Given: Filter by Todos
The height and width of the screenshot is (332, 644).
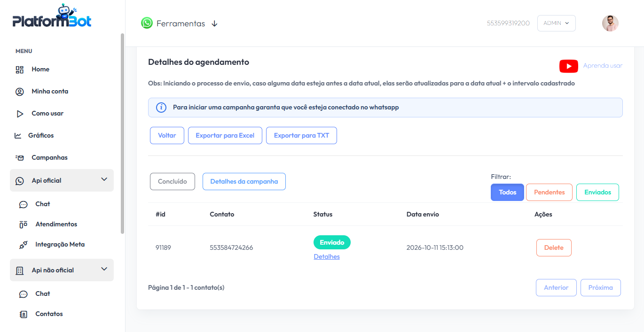Looking at the screenshot, I should coord(507,192).
